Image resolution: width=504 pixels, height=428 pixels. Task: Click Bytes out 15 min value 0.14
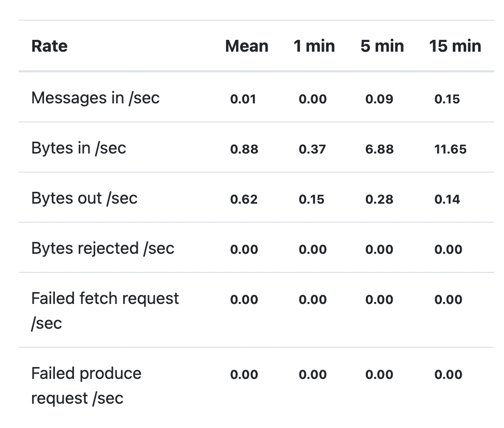[447, 200]
